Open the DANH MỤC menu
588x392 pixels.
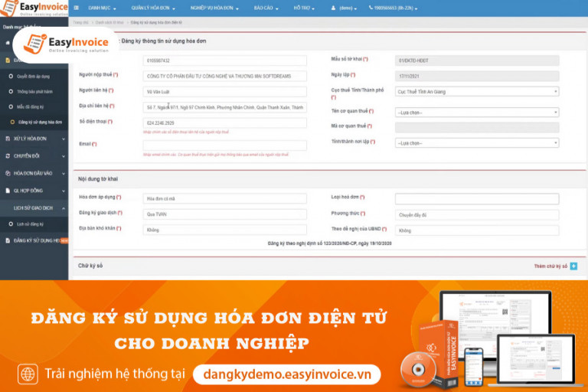(102, 8)
